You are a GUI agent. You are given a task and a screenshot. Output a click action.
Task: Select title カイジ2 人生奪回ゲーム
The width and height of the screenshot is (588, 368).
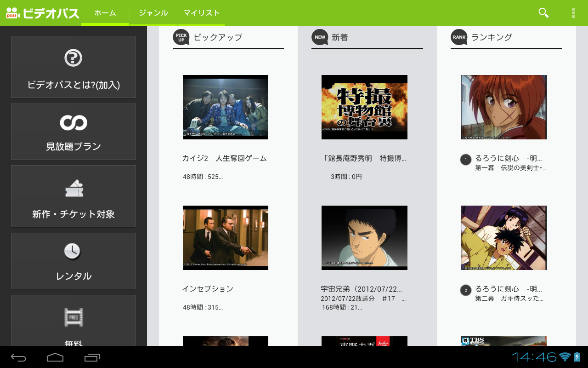pos(224,158)
